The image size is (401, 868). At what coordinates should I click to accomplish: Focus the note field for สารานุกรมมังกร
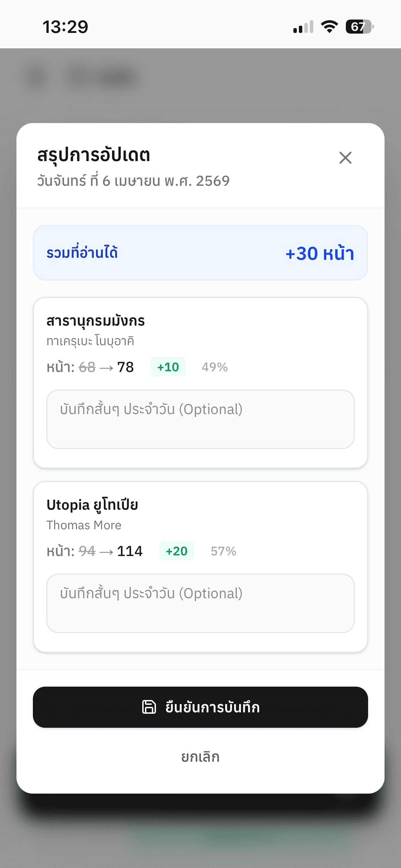[x=200, y=419]
